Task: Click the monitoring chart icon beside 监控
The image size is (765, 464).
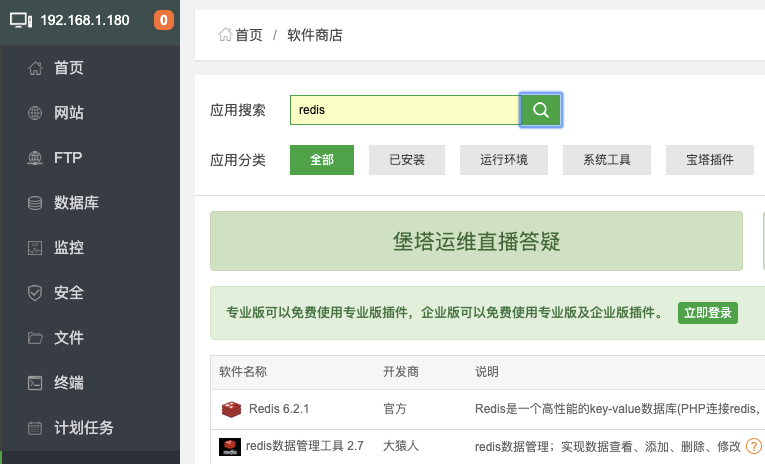Action: click(x=35, y=248)
